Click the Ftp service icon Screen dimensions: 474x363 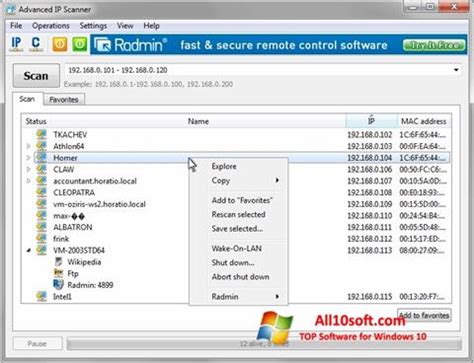[58, 273]
